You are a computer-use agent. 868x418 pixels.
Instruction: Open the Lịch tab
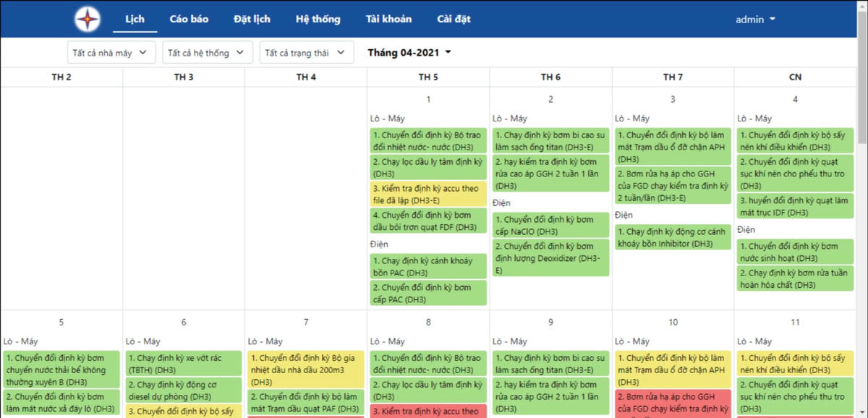point(135,19)
